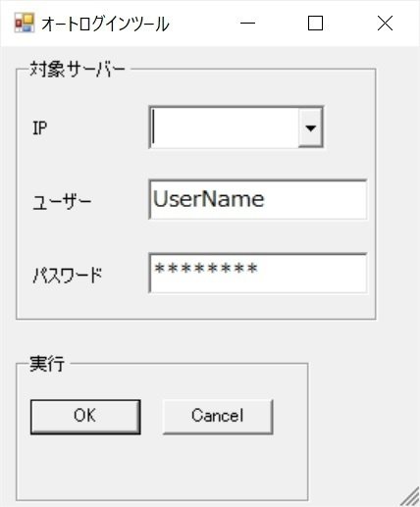Click the ユーザー label
This screenshot has height=507, width=420.
coord(62,202)
